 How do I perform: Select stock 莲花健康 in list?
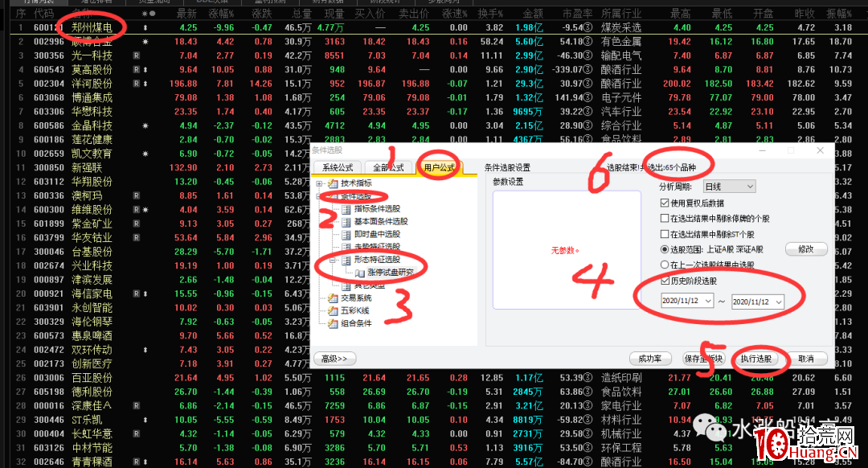92,140
